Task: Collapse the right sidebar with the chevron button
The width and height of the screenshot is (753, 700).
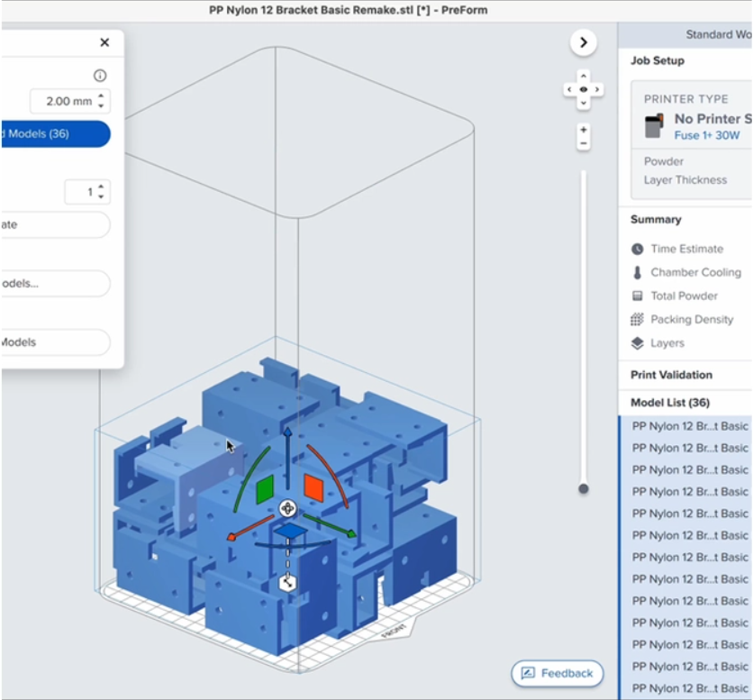Action: point(583,42)
